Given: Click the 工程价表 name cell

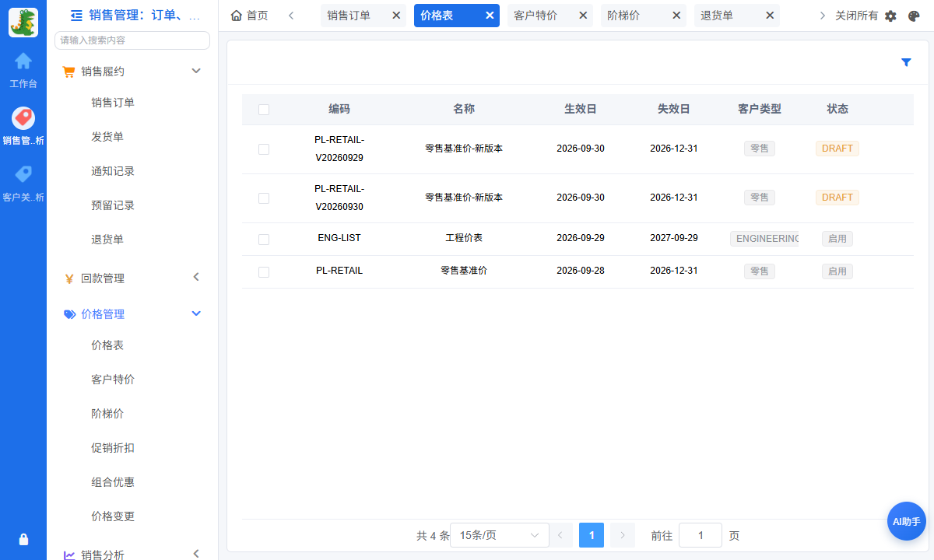Looking at the screenshot, I should [x=464, y=238].
